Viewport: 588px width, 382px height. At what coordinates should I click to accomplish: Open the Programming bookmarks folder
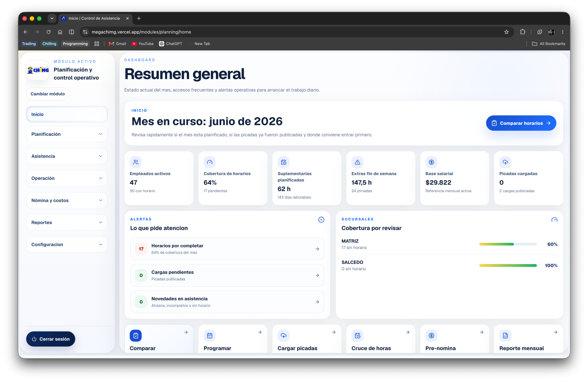pyautogui.click(x=75, y=44)
